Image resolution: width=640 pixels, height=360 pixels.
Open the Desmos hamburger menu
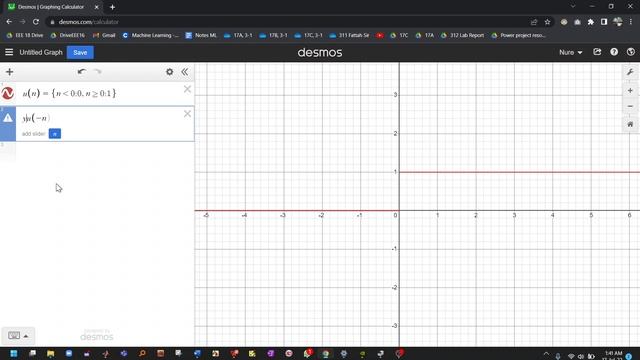tap(9, 52)
